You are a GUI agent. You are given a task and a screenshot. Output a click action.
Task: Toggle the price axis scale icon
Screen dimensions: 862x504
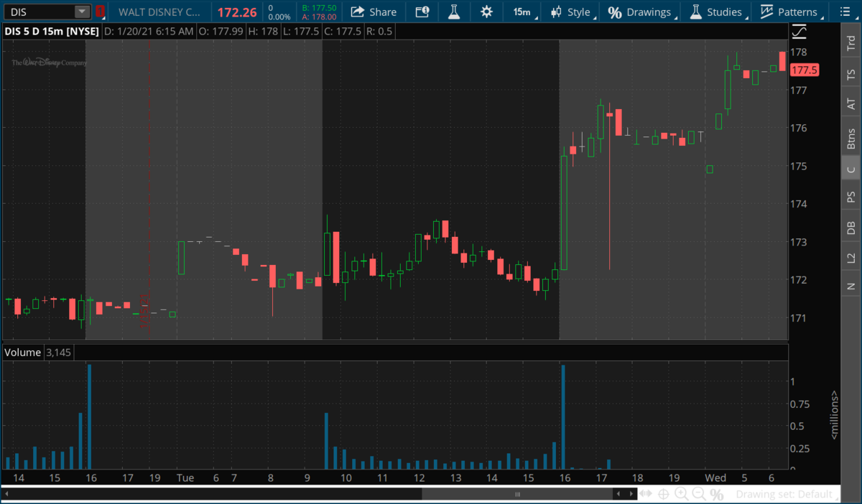click(x=800, y=32)
